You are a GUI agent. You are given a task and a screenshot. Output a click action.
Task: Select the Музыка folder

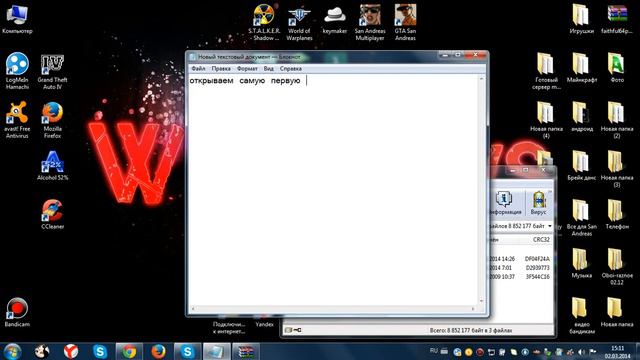(x=582, y=263)
